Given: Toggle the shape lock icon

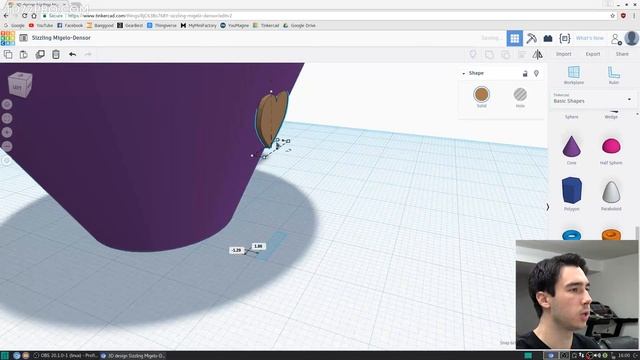Looking at the screenshot, I should coord(525,73).
